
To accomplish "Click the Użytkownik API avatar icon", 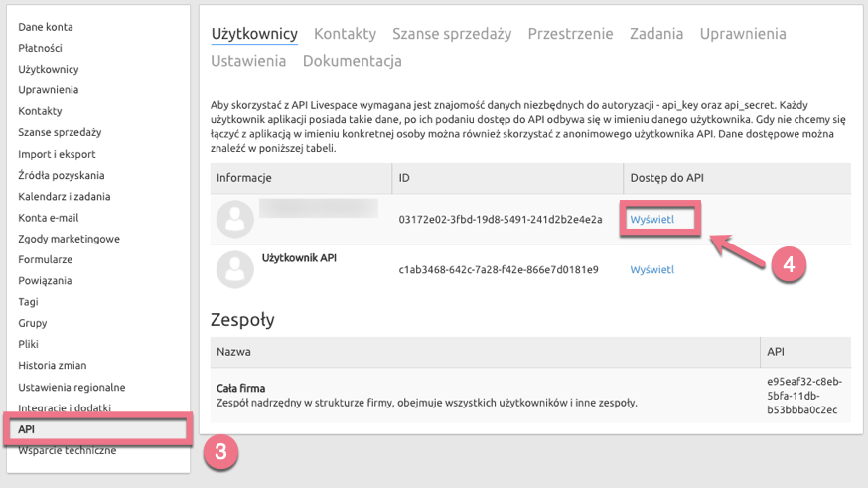I will click(235, 268).
